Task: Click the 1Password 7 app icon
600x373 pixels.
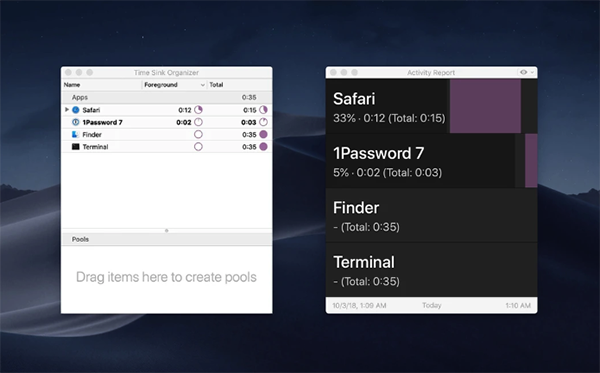Action: coord(76,122)
